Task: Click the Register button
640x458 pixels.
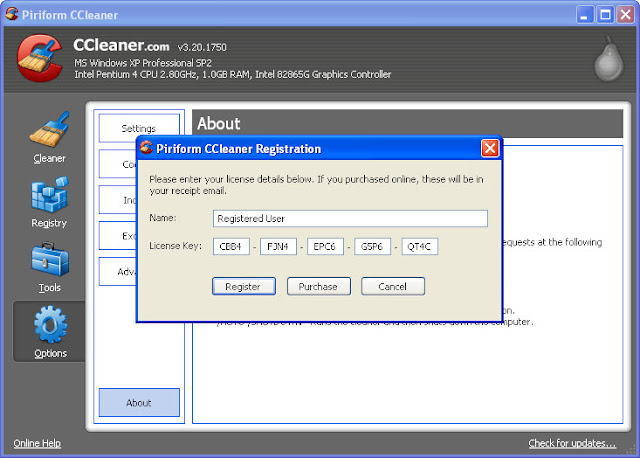Action: pyautogui.click(x=244, y=286)
